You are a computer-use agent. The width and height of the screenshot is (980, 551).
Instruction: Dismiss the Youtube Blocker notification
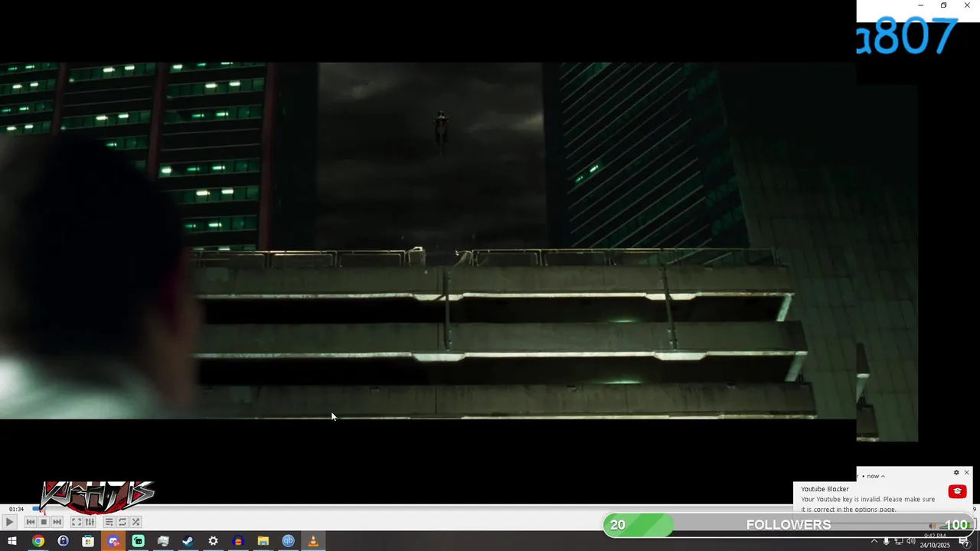point(966,473)
